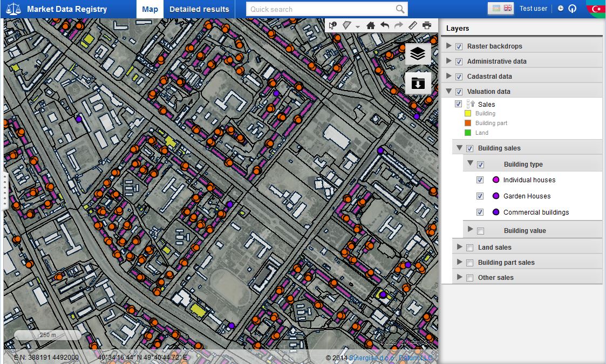The height and width of the screenshot is (364, 606).
Task: Collapse the Valuation data group
Action: click(x=448, y=91)
